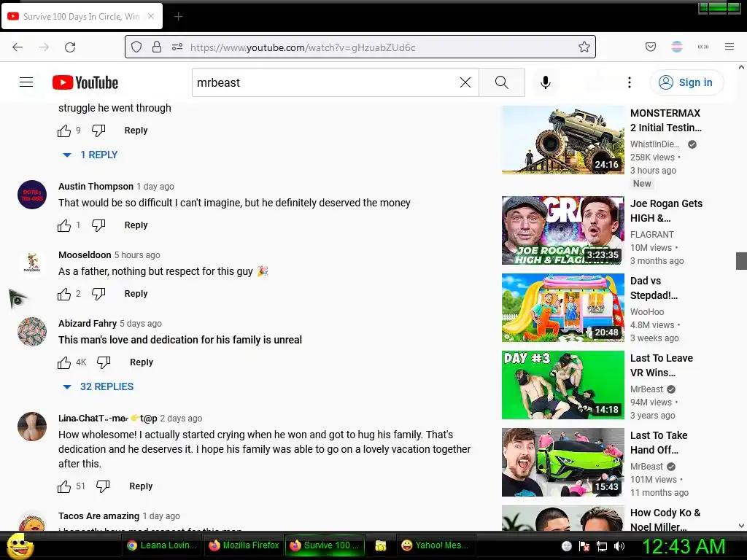Open Yahoo! Messenger taskbar item
The height and width of the screenshot is (560, 747).
pyautogui.click(x=436, y=545)
